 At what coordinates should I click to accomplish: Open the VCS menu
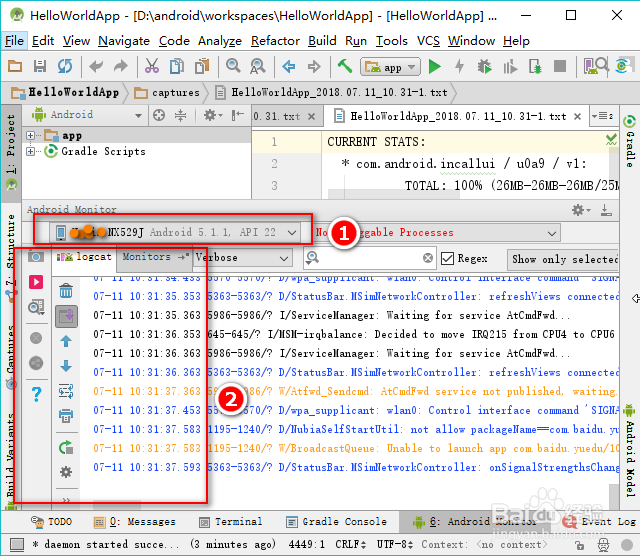[x=428, y=41]
